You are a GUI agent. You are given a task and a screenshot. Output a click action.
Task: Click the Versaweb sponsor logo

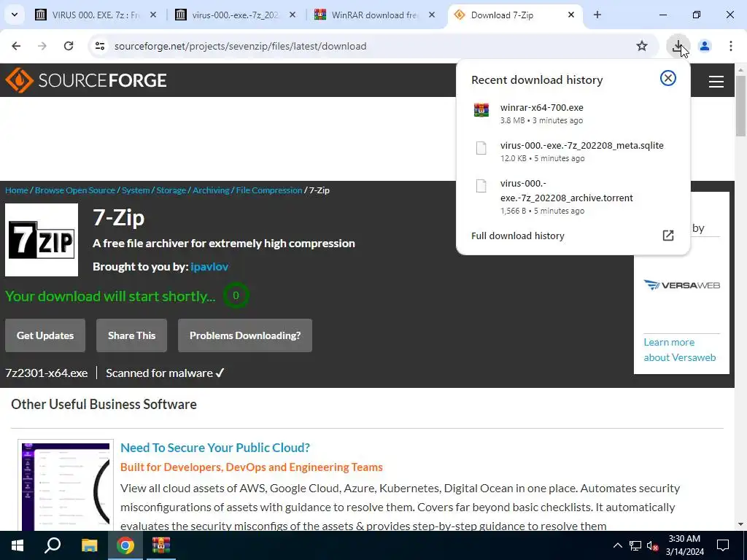(x=682, y=285)
